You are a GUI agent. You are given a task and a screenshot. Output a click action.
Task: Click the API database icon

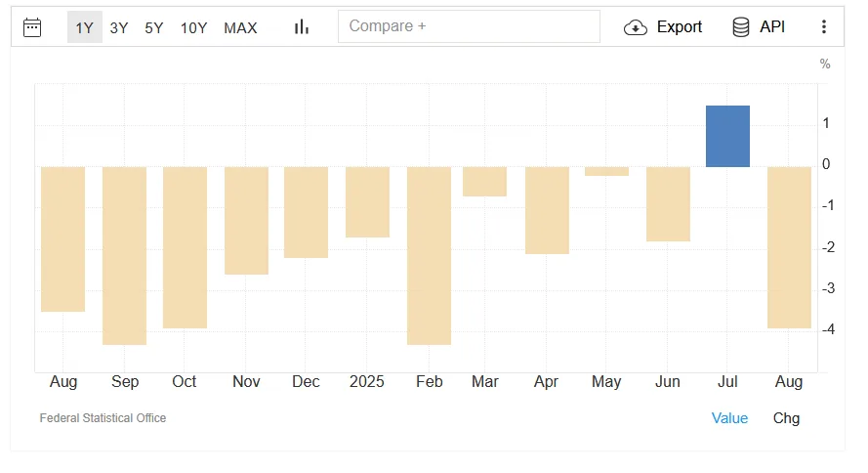tap(741, 27)
